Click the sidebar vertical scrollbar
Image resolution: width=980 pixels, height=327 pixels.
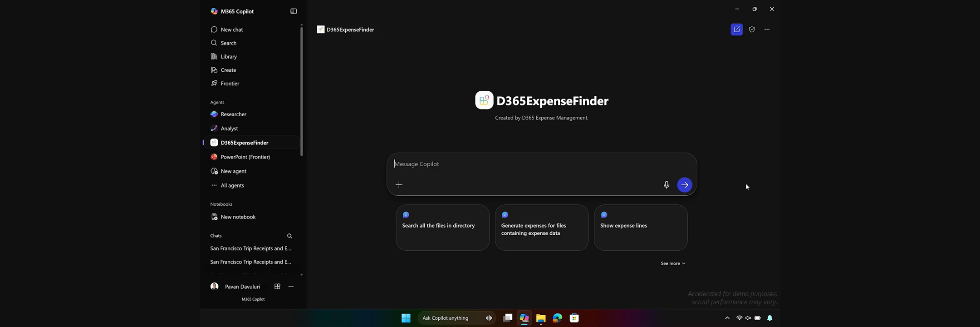coord(301,91)
